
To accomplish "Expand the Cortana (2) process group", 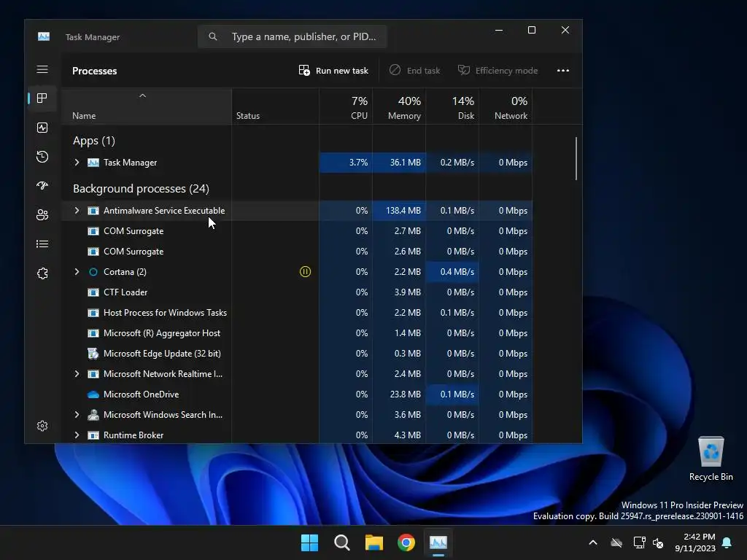I will (x=77, y=272).
